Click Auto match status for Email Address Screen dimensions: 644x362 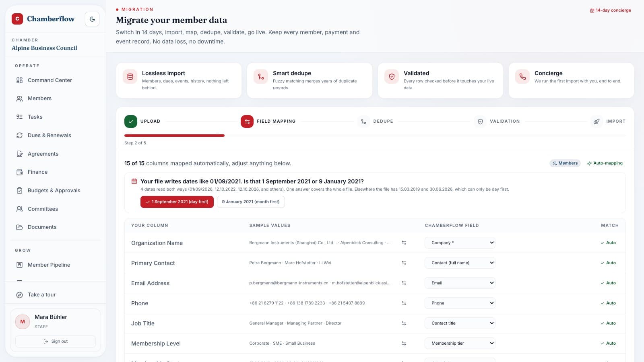[608, 283]
